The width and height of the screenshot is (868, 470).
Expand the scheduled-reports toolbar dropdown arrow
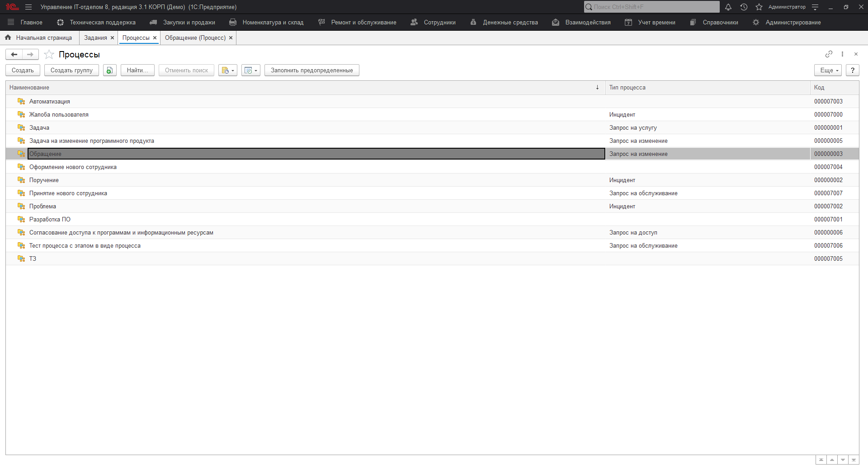[x=256, y=70]
